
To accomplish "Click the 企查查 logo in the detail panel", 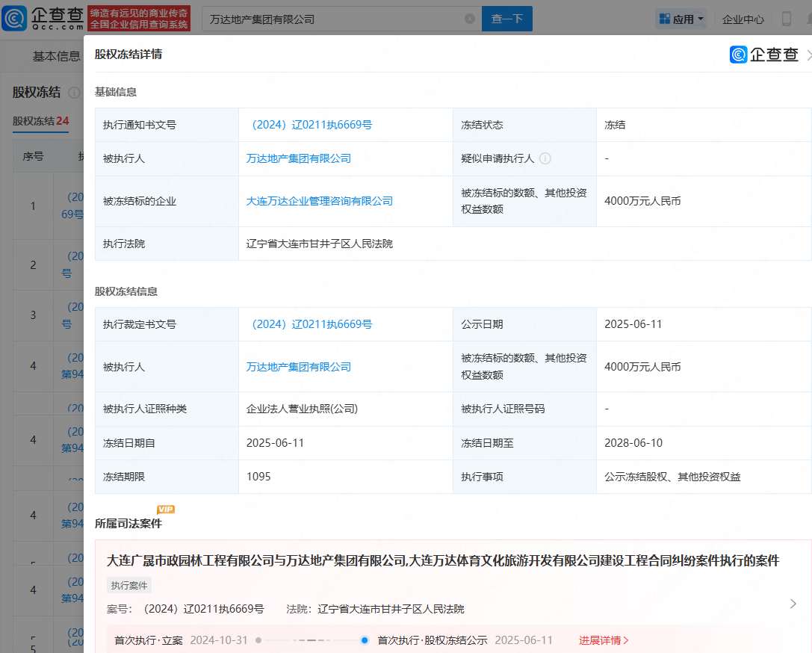I will (x=764, y=55).
